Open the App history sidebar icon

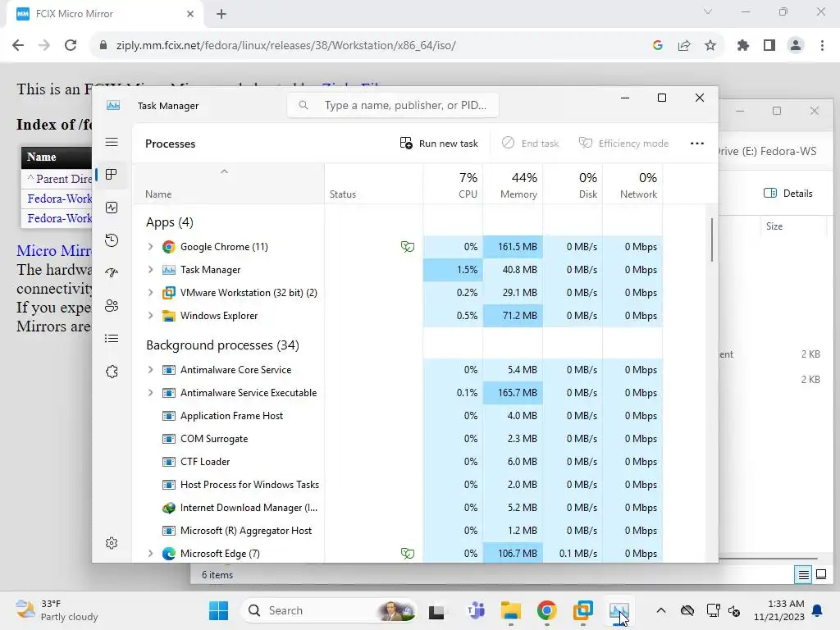tap(112, 240)
